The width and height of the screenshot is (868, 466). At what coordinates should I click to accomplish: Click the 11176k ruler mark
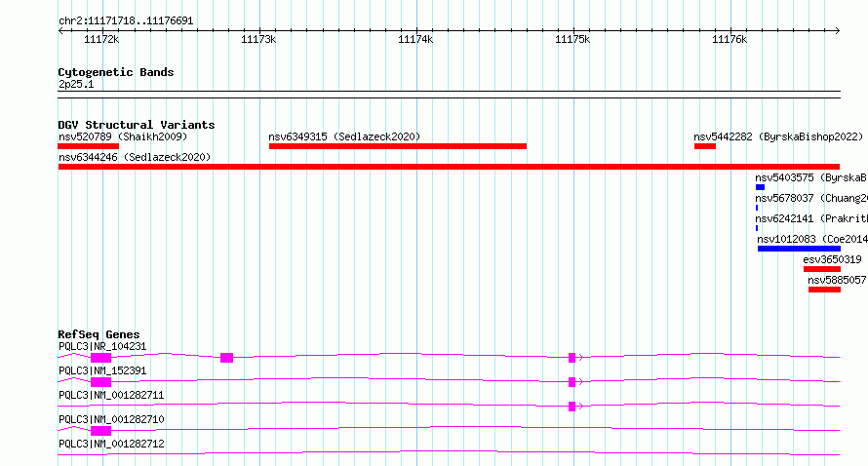pyautogui.click(x=730, y=39)
